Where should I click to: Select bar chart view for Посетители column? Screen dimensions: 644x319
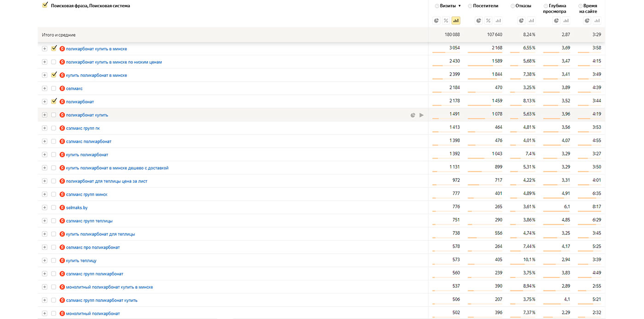pyautogui.click(x=498, y=21)
